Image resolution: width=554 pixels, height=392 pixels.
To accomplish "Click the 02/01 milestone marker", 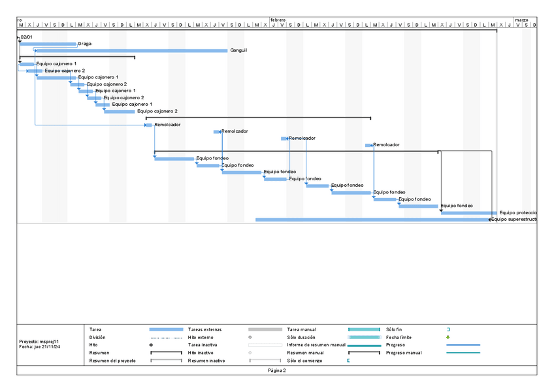I will pyautogui.click(x=19, y=37).
